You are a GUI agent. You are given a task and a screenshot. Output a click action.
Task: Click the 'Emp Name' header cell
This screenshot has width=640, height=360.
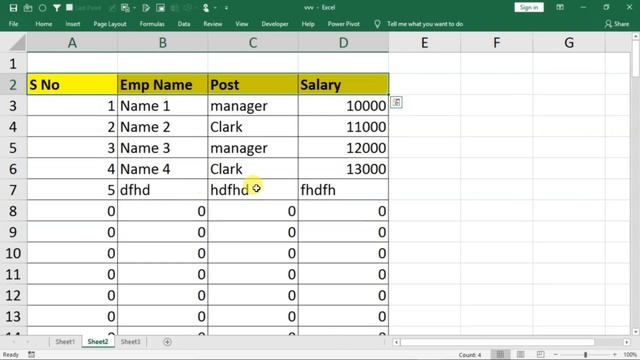162,84
